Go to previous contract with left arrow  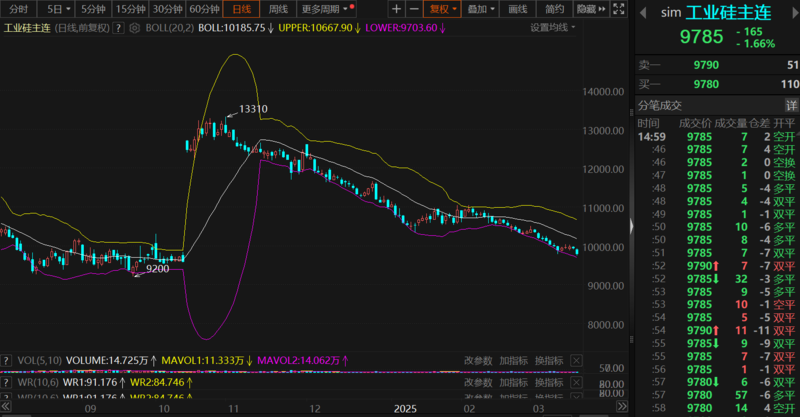[641, 14]
